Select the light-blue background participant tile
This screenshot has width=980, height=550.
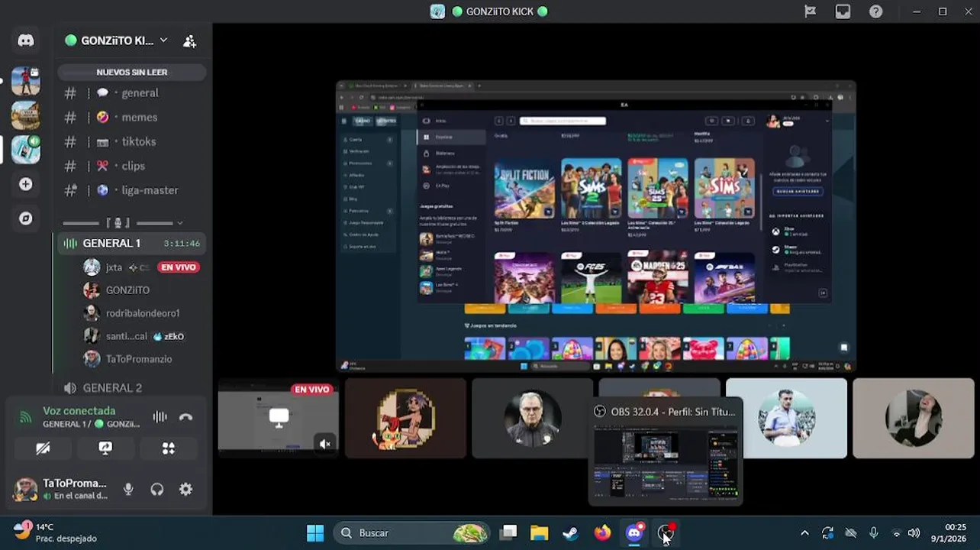(x=786, y=418)
